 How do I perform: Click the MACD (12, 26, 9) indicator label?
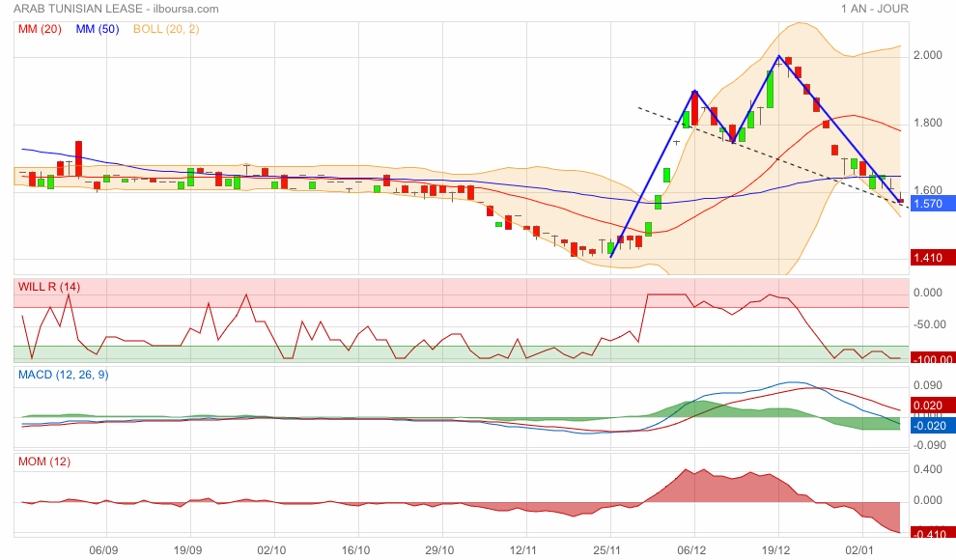(x=64, y=375)
